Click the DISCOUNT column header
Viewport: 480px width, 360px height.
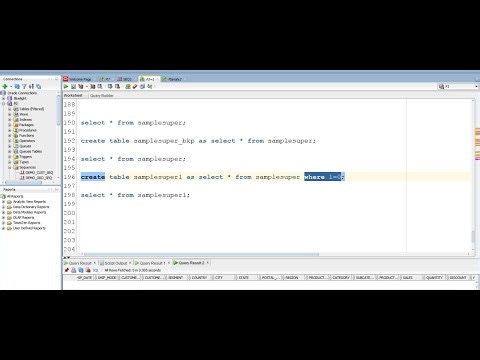(458, 278)
